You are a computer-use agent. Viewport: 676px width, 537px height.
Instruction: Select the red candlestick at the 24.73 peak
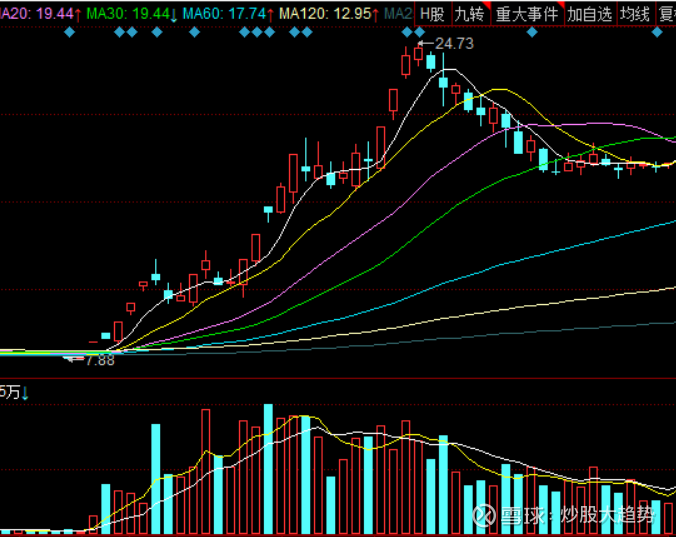point(418,54)
